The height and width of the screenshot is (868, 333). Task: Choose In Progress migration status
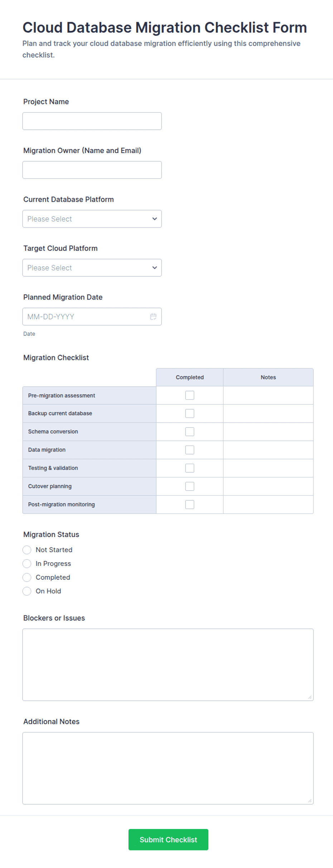[27, 564]
